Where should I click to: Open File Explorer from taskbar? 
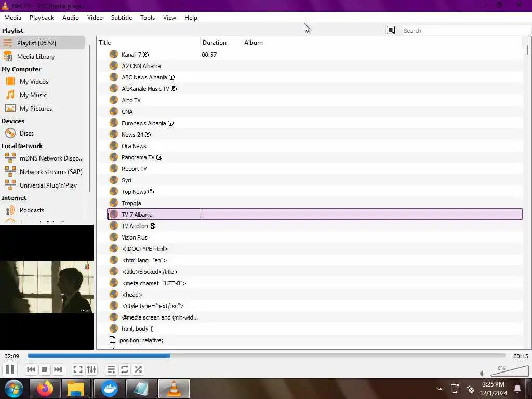pyautogui.click(x=76, y=389)
